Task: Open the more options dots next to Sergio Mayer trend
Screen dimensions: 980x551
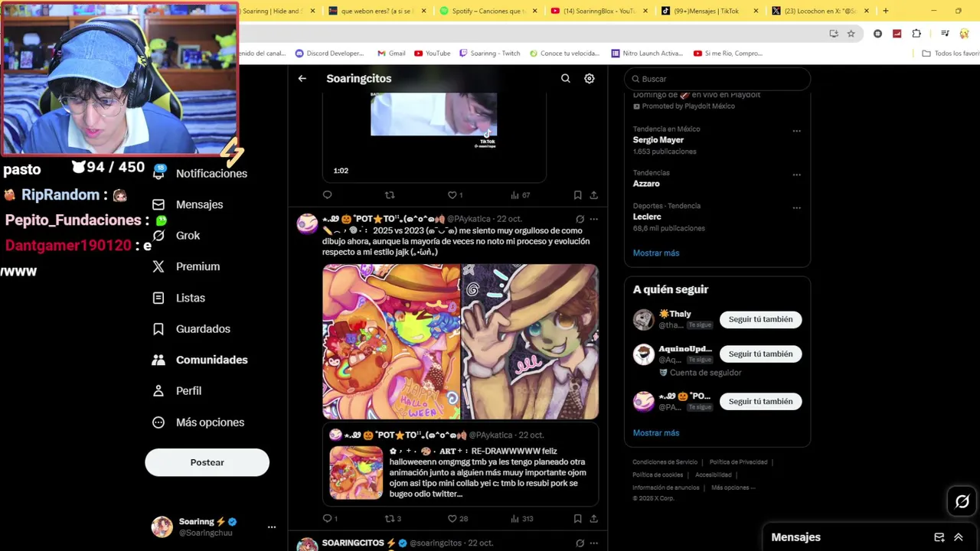Action: point(797,131)
